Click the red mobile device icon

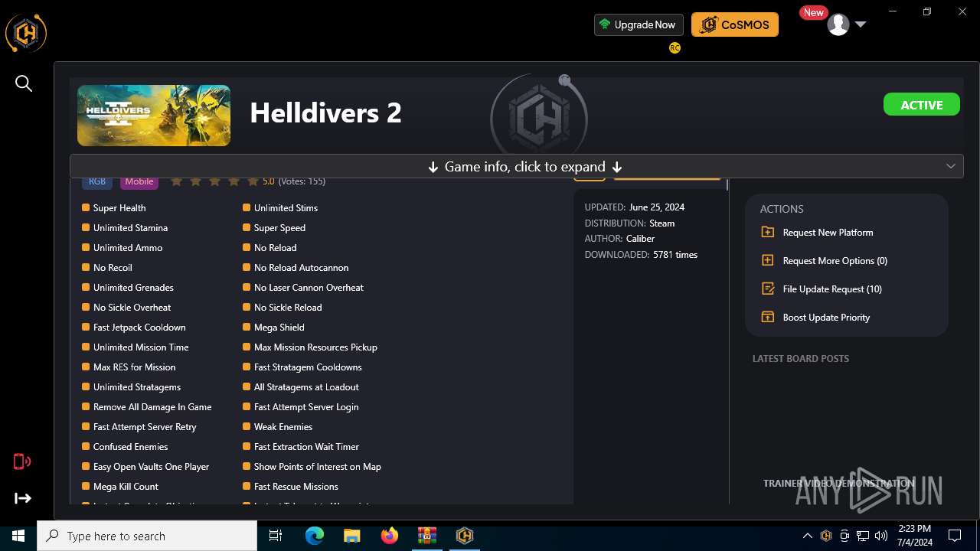point(22,461)
